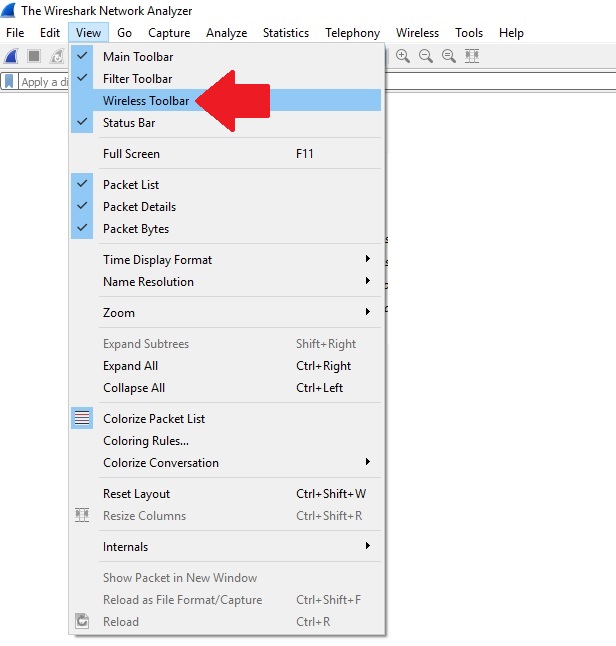Click the normal size zoom icon

click(x=449, y=56)
